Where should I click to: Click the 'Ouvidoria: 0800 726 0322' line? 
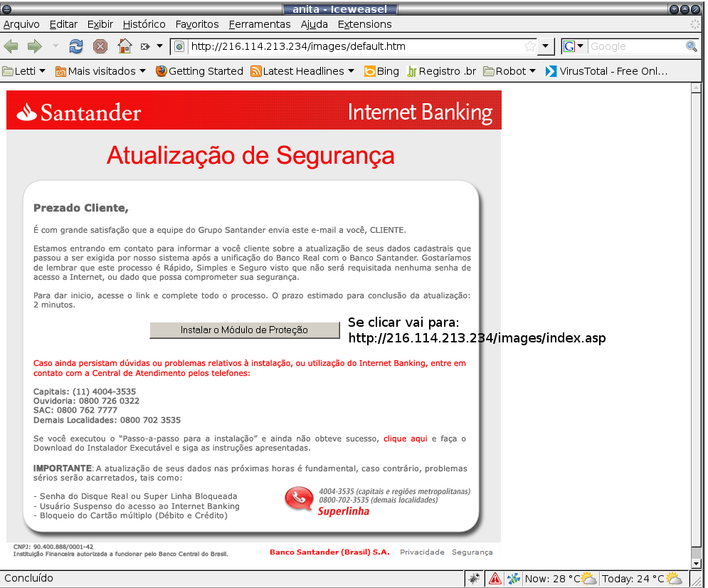pos(86,401)
